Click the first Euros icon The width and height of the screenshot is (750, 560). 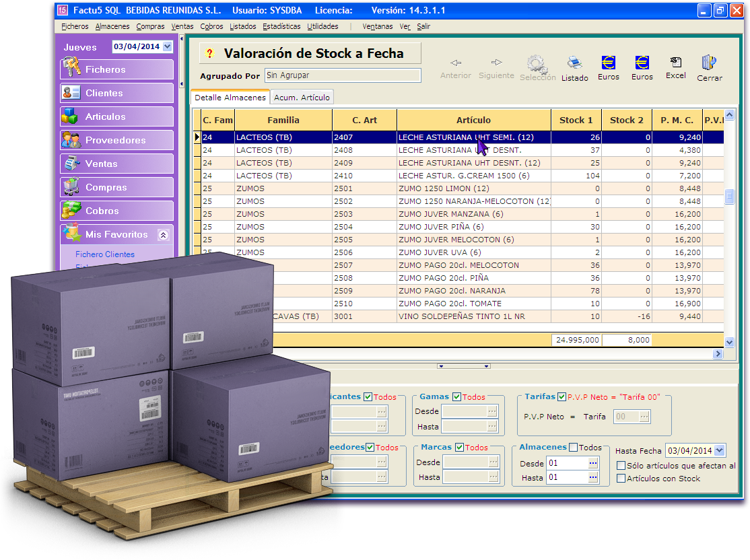tap(609, 62)
